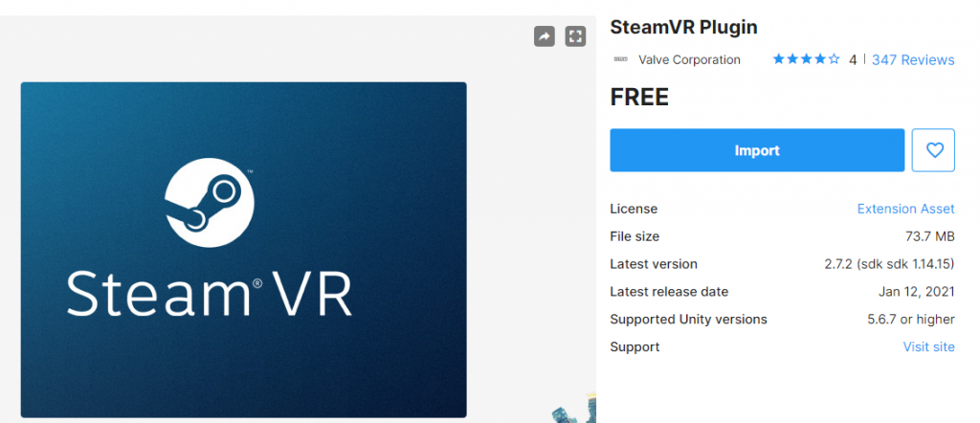Image resolution: width=980 pixels, height=423 pixels.
Task: Open the fullscreen view of the preview image
Action: point(575,36)
